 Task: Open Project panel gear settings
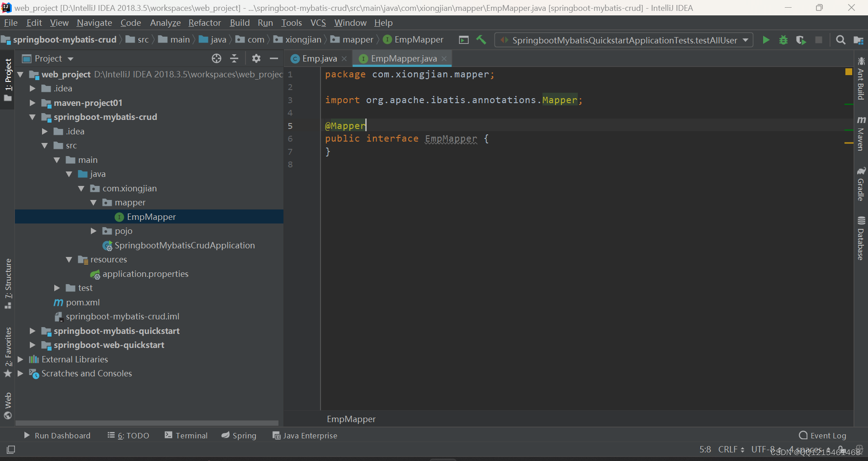(256, 58)
